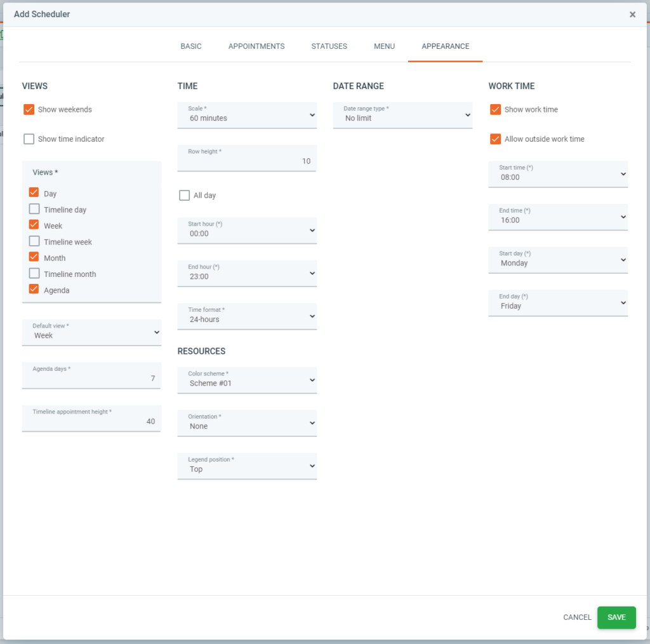Open the Appointments tab
650x644 pixels.
[x=256, y=46]
